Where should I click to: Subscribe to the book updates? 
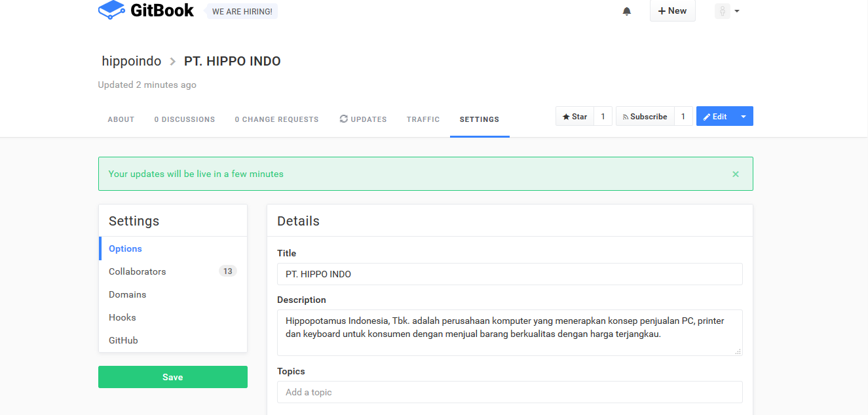(x=645, y=117)
